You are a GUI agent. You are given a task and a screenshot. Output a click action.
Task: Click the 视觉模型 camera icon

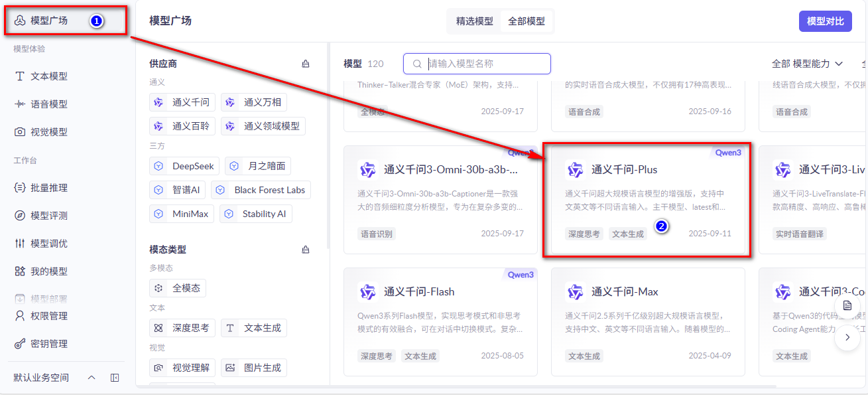20,132
